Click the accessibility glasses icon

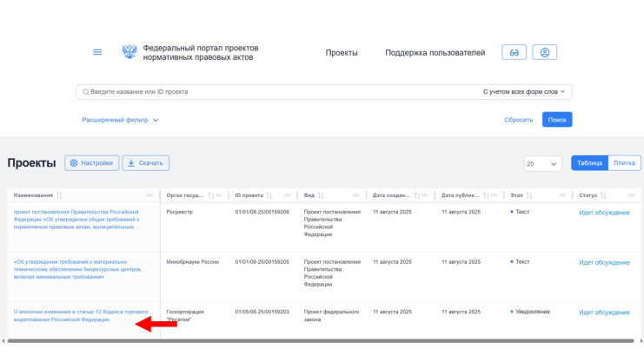pyautogui.click(x=514, y=52)
